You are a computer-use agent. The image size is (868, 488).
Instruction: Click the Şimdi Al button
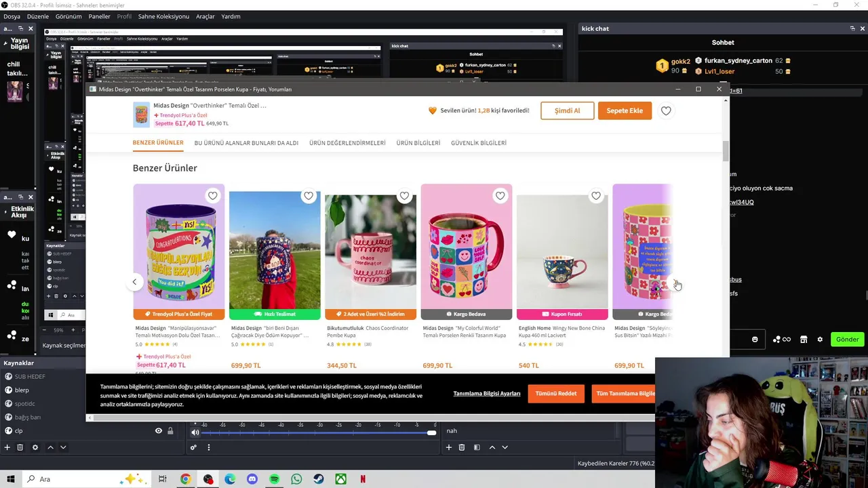(x=568, y=110)
